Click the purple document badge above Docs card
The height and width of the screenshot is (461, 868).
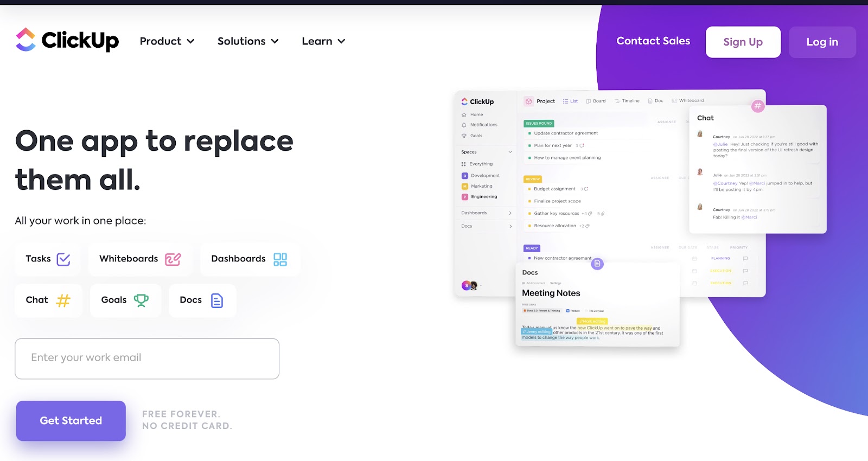[597, 264]
